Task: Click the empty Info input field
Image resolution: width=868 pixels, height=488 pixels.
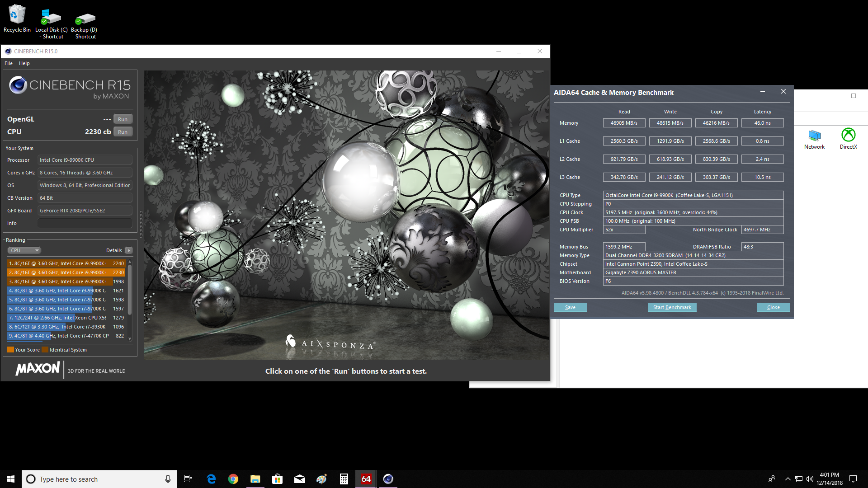Action: (x=85, y=223)
